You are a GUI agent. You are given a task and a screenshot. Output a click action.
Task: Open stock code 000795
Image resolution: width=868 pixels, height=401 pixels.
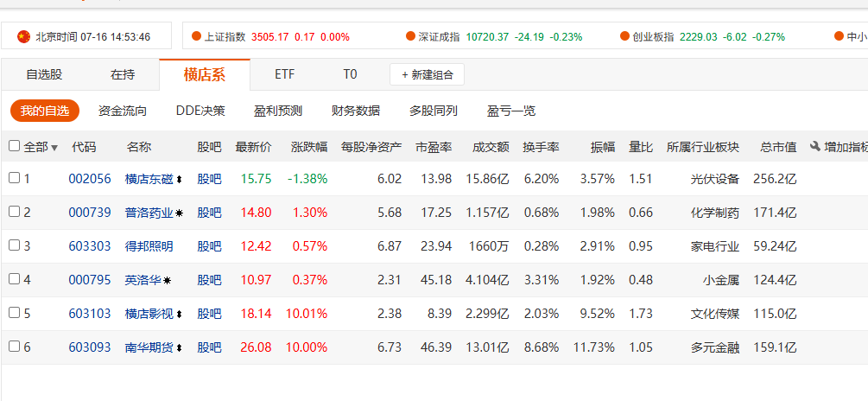tap(90, 280)
